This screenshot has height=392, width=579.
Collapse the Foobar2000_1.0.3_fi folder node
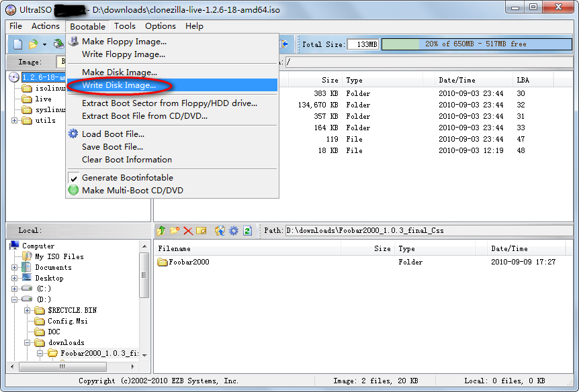40,353
